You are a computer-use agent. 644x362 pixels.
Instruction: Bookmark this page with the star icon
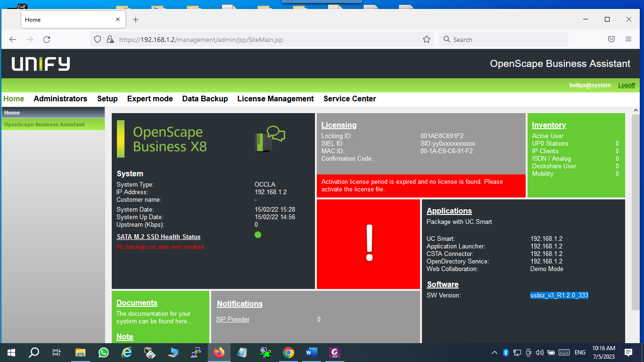point(427,40)
